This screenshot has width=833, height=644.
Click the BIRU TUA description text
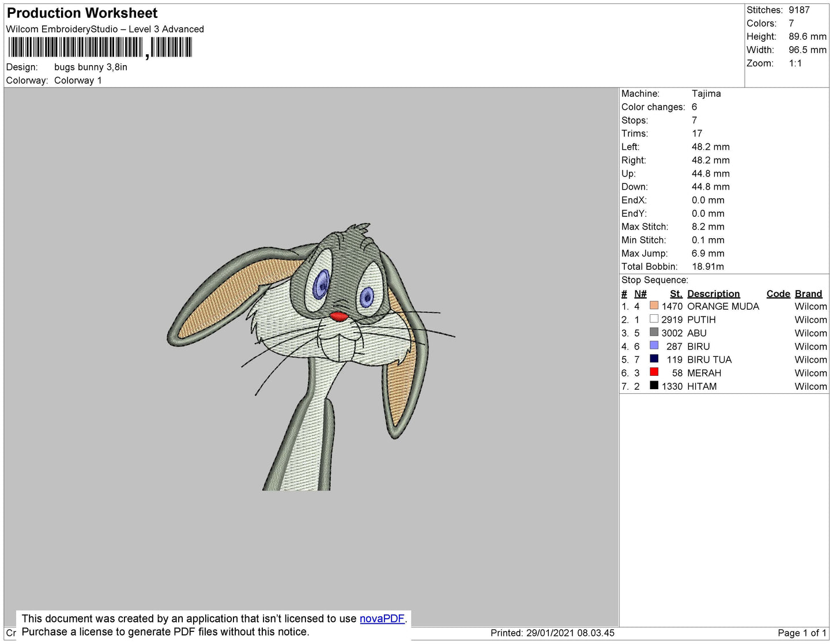(709, 359)
